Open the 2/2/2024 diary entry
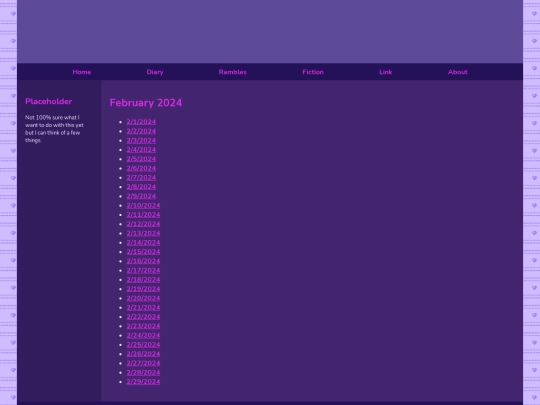 point(141,131)
